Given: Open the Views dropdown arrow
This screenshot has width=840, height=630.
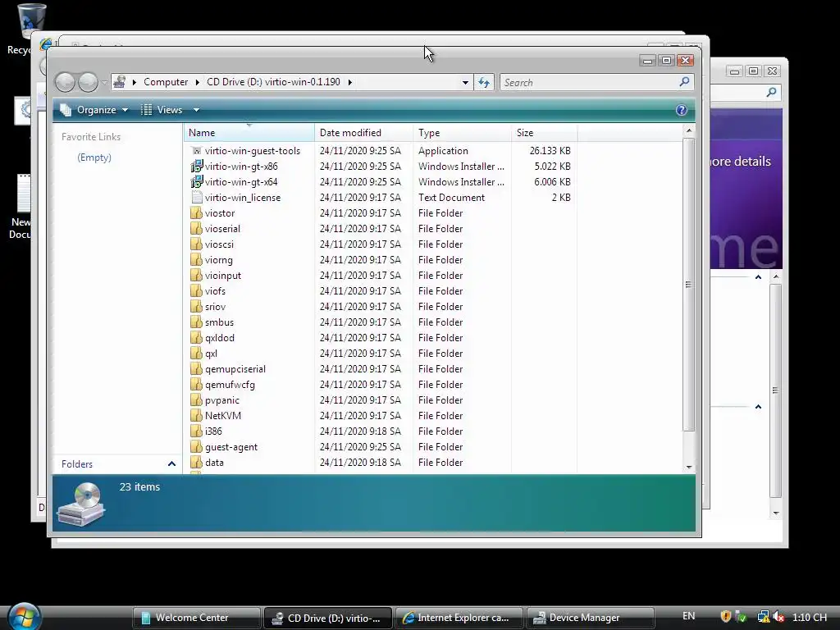Looking at the screenshot, I should [x=197, y=110].
